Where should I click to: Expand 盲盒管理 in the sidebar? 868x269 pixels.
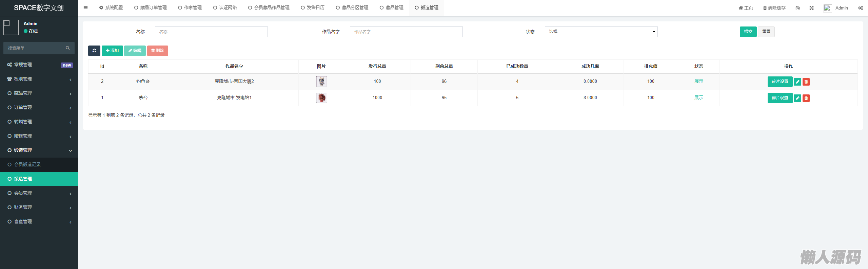tap(39, 221)
